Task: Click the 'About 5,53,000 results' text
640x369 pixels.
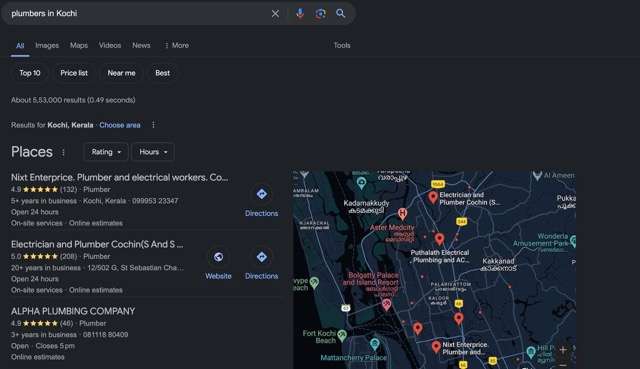Action: 73,100
